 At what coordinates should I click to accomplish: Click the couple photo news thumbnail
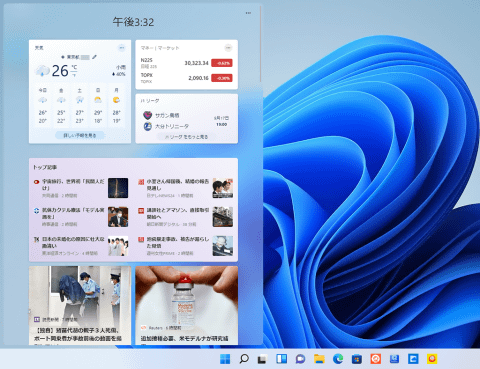point(223,188)
